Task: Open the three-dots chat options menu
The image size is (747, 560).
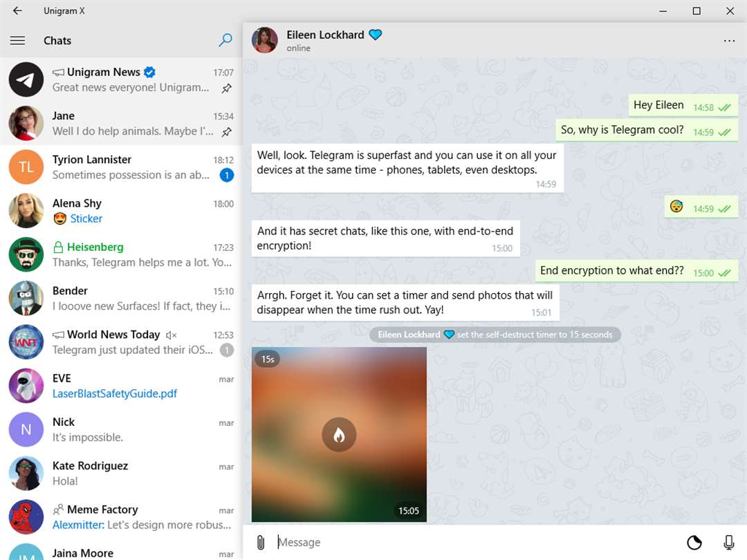Action: pyautogui.click(x=729, y=41)
